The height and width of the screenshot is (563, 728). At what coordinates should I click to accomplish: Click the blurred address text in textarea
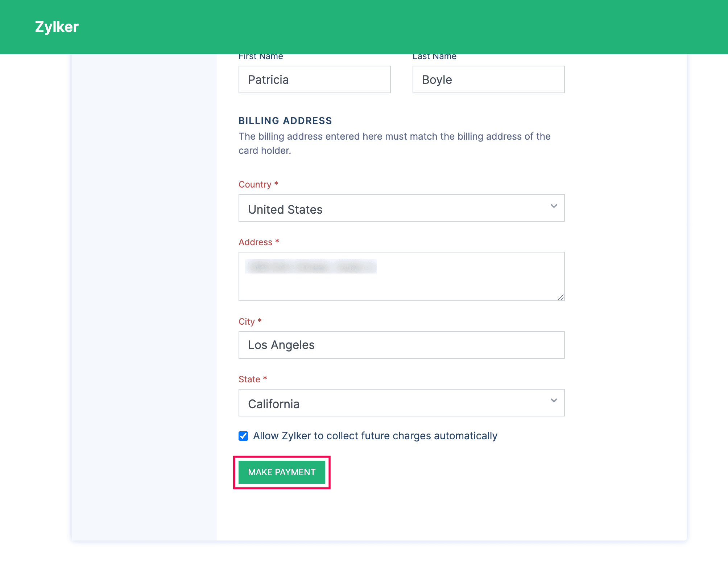[x=311, y=266]
